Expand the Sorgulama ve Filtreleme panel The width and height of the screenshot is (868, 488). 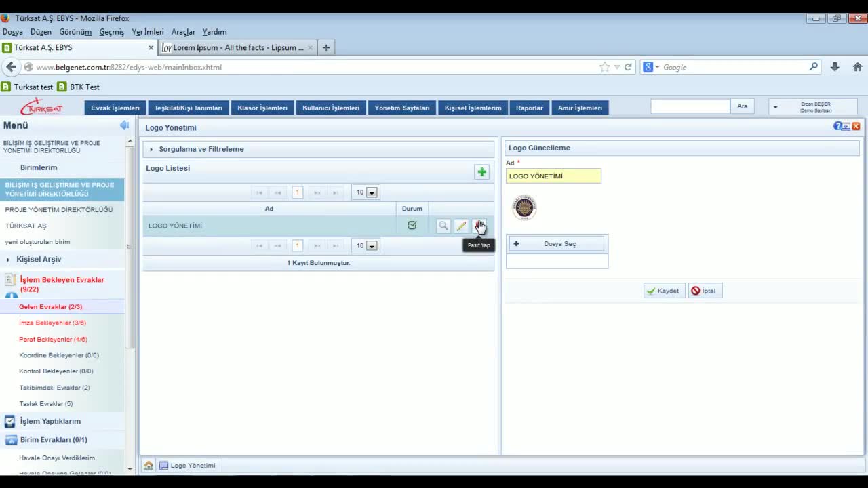[201, 149]
